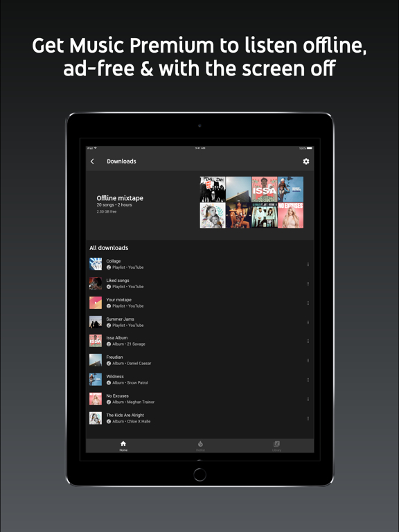
Task: Open the Freudian album cover thumbnail
Action: (x=96, y=360)
